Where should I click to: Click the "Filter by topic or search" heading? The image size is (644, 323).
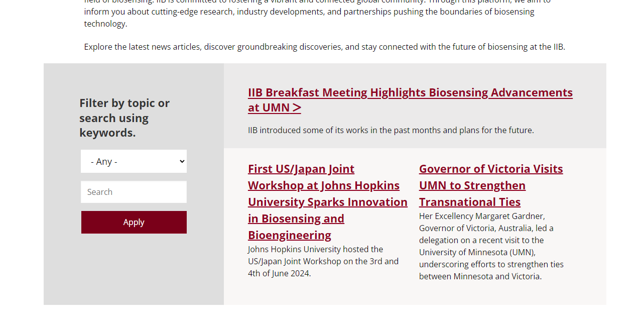pos(124,118)
